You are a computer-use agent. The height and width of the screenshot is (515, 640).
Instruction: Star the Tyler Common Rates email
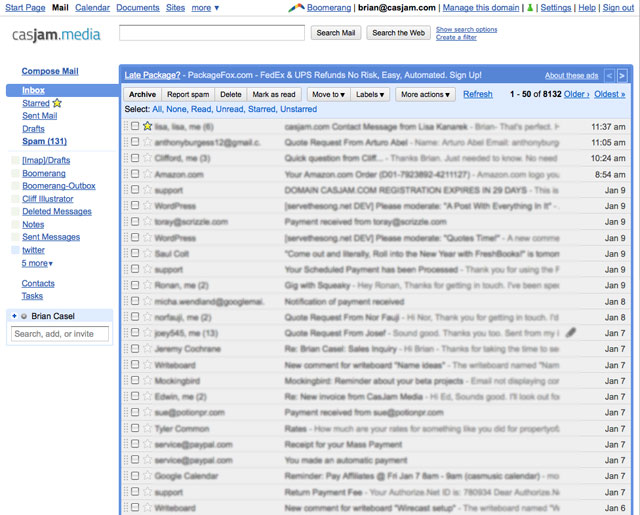[147, 428]
